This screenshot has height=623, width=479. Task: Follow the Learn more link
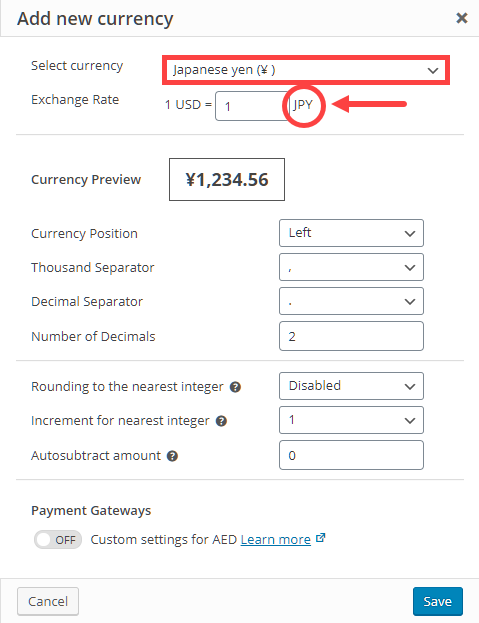pos(276,540)
